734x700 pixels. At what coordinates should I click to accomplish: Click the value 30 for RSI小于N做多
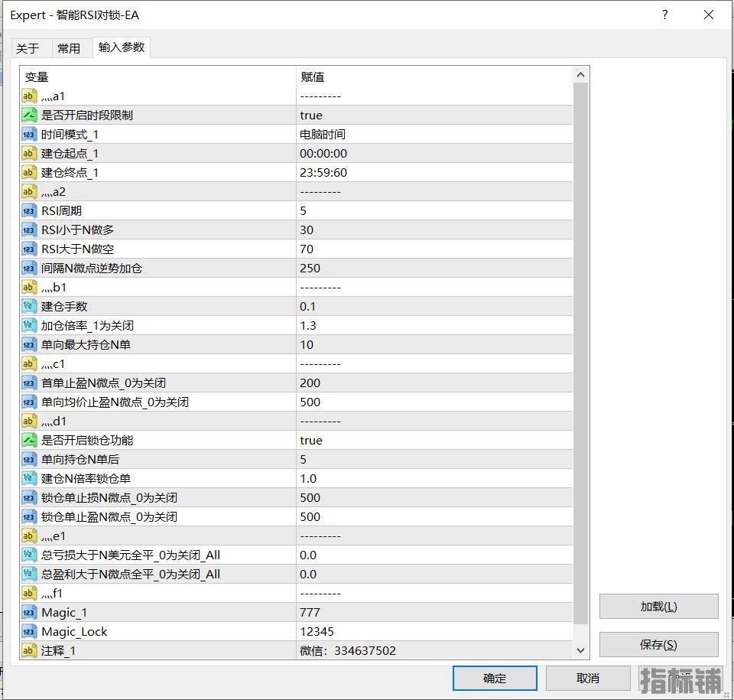(307, 230)
